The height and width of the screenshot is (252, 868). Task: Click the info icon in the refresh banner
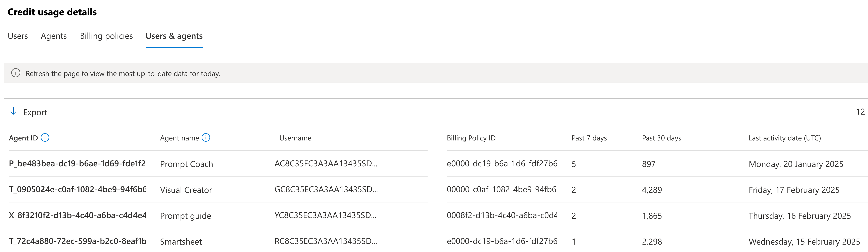pyautogui.click(x=16, y=73)
